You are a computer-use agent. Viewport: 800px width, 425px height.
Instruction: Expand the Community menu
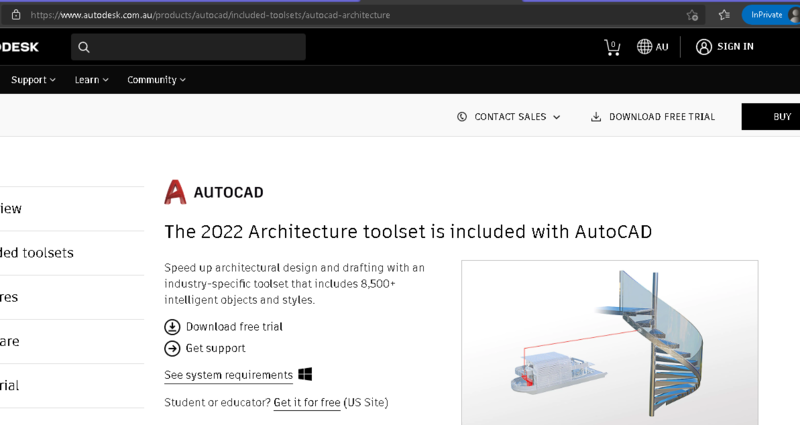(156, 80)
